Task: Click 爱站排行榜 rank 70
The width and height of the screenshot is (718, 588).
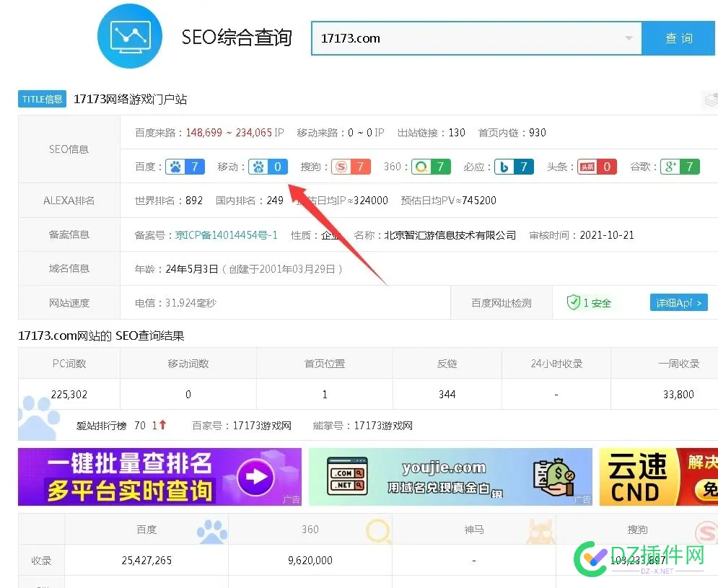Action: tap(140, 426)
